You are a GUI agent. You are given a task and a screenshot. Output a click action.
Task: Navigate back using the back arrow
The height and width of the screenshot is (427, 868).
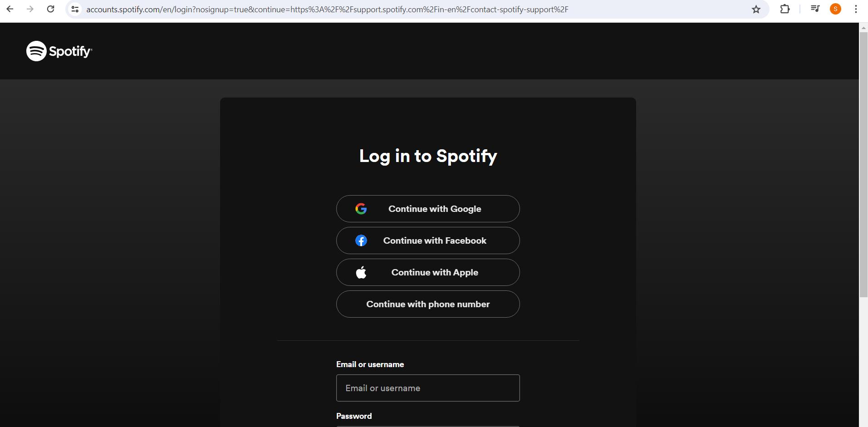pyautogui.click(x=10, y=9)
